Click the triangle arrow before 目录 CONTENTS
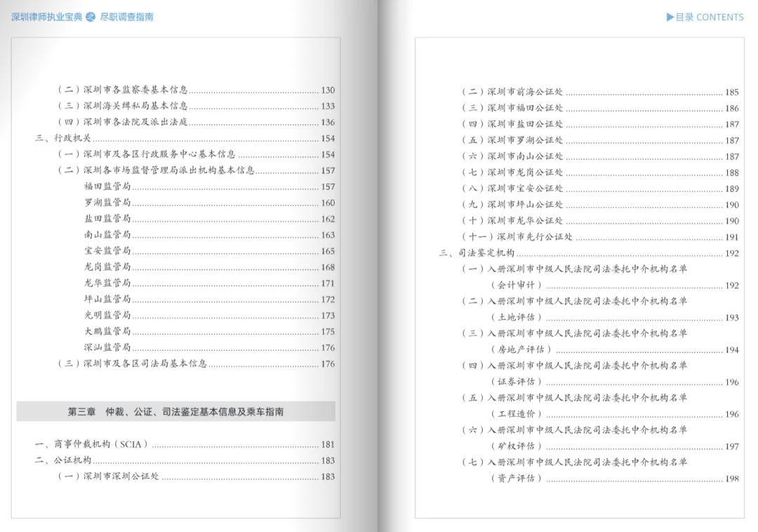Image resolution: width=758 pixels, height=532 pixels. click(x=670, y=18)
